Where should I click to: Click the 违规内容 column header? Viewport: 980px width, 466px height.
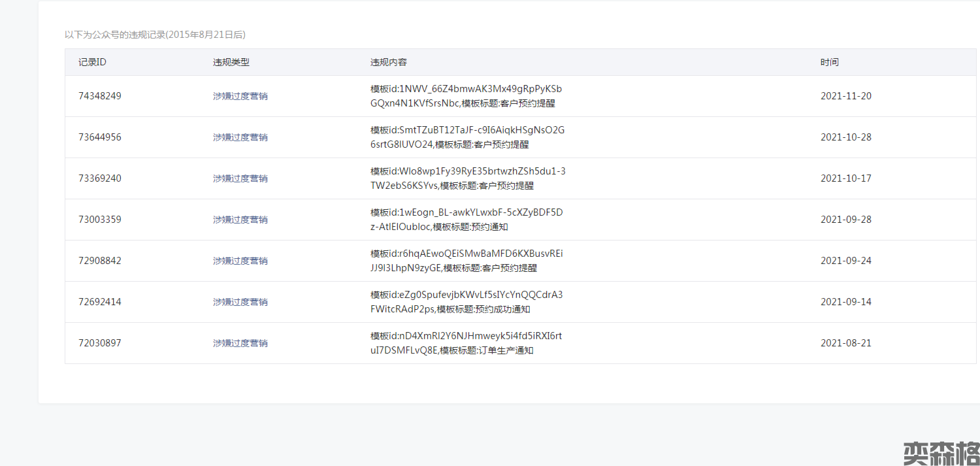(x=388, y=62)
